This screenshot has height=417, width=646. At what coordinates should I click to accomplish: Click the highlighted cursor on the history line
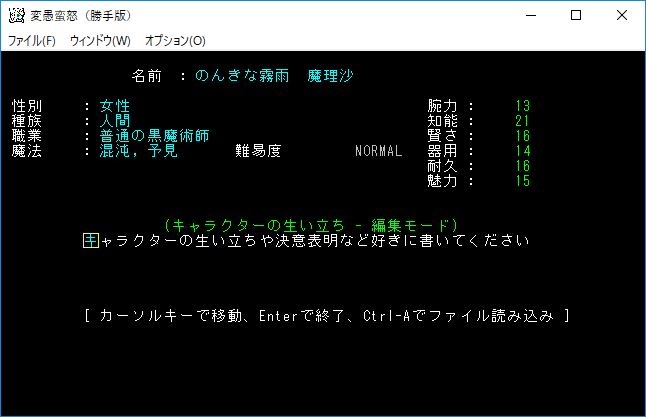click(x=91, y=241)
